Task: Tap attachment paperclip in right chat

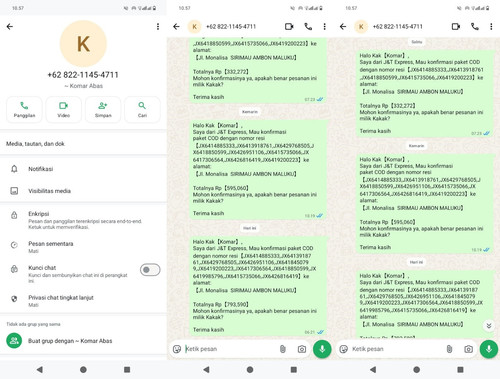Action: [449, 349]
